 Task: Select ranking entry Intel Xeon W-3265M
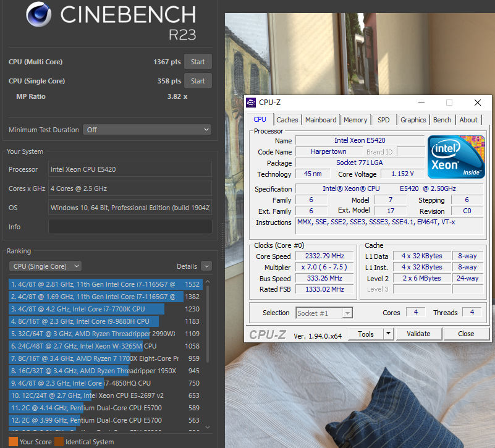pos(106,346)
